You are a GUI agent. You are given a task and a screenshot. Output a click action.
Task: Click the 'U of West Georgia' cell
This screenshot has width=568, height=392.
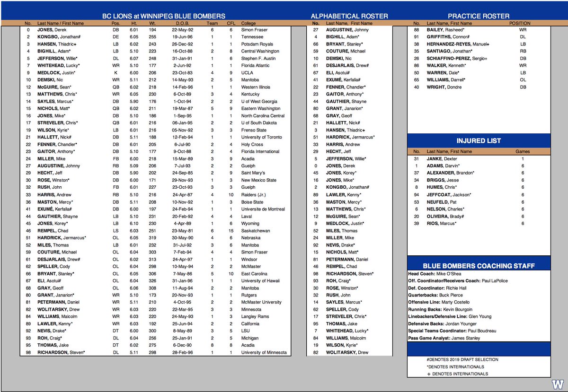(260, 101)
